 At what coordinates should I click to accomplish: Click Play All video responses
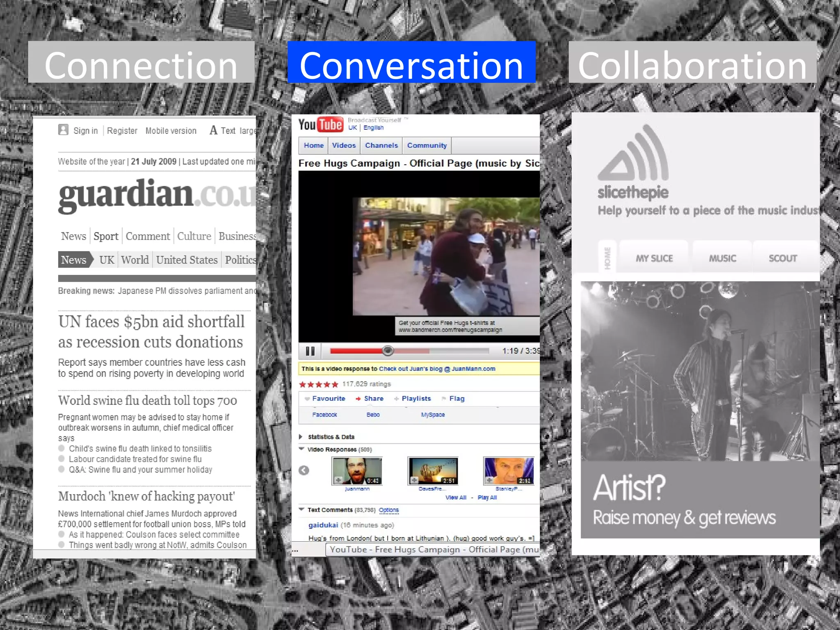point(487,498)
